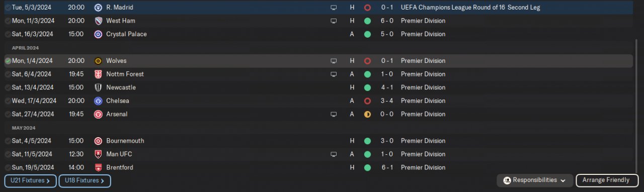This screenshot has height=192, width=644.
Task: Select the April 2024 month header
Action: click(26, 48)
